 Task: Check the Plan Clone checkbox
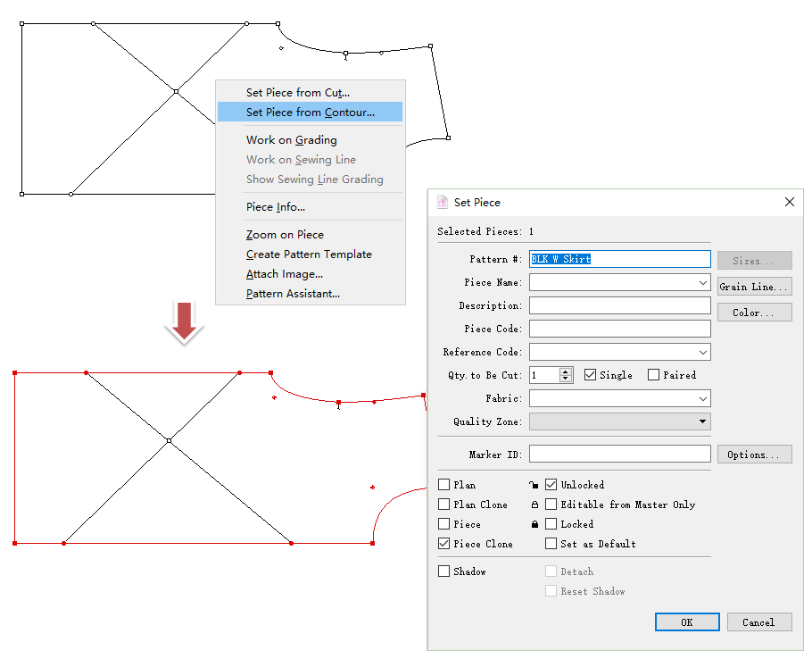pyautogui.click(x=444, y=505)
